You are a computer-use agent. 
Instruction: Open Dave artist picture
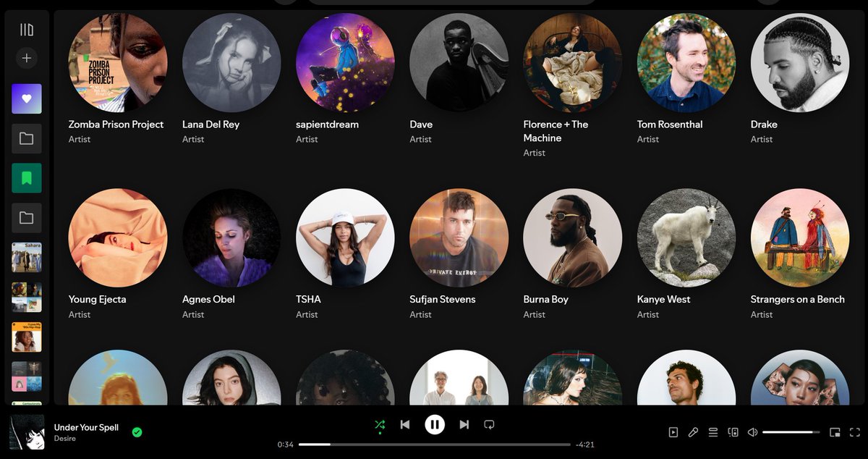click(x=459, y=62)
